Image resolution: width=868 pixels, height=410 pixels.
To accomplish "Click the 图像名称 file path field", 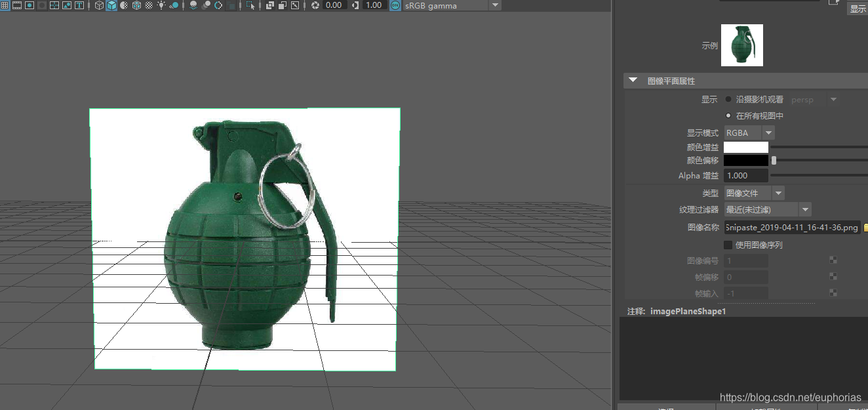I will (792, 228).
